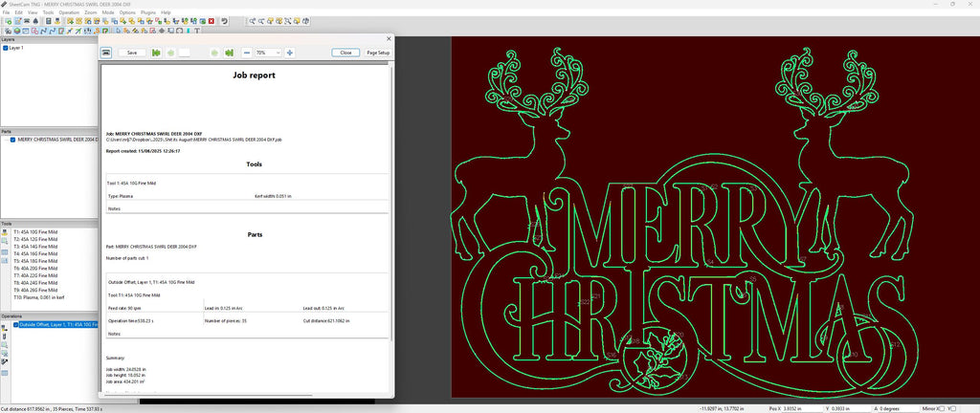Close Job report dialog with the X button
Viewport: 980px width, 413px height.
coord(389,38)
